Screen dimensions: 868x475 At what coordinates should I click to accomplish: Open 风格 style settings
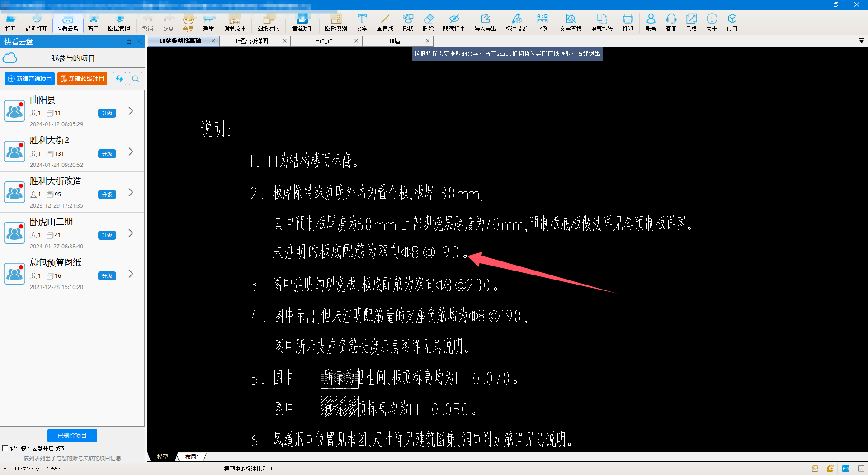click(691, 23)
